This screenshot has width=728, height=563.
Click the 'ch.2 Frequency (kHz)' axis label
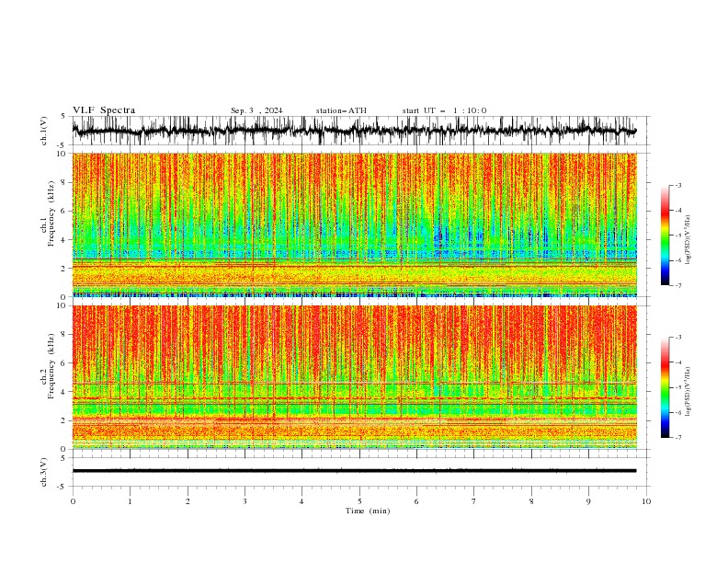pos(47,365)
